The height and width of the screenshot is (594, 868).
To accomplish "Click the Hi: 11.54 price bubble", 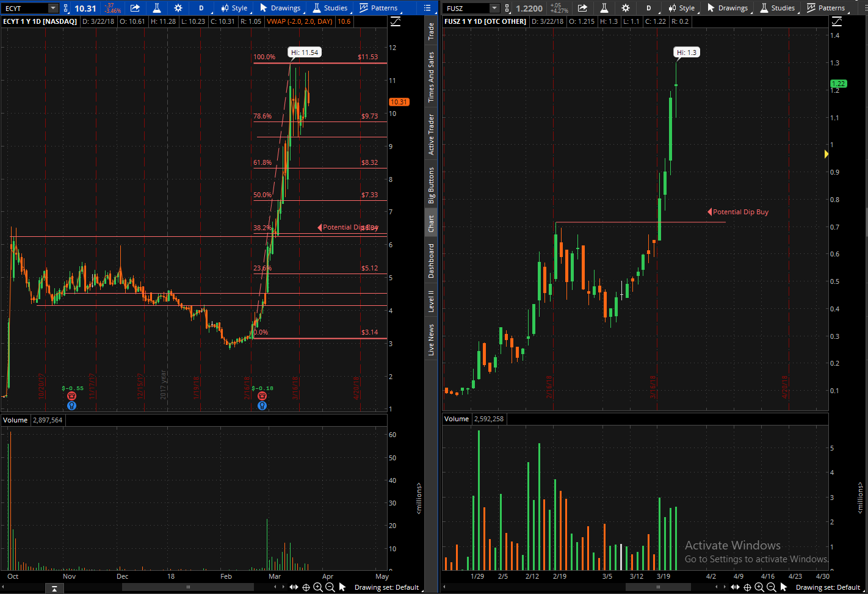I will click(305, 53).
